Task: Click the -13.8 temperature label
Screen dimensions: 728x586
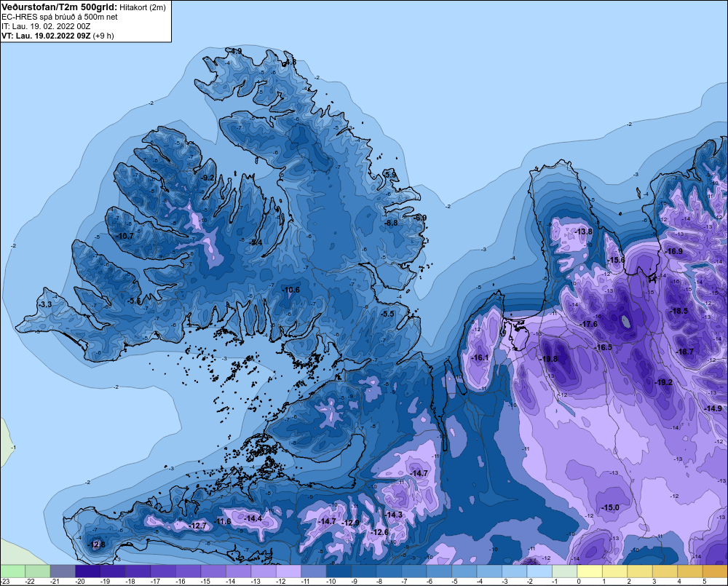Action: [583, 231]
